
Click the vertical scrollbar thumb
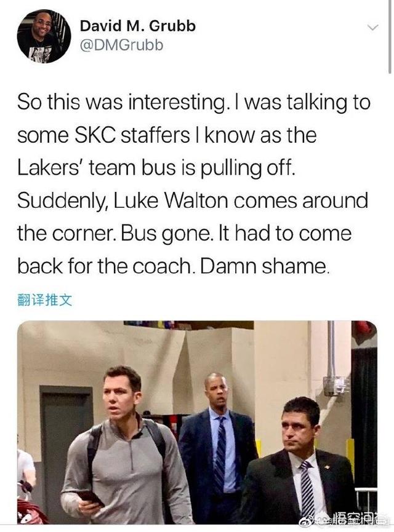(390, 36)
